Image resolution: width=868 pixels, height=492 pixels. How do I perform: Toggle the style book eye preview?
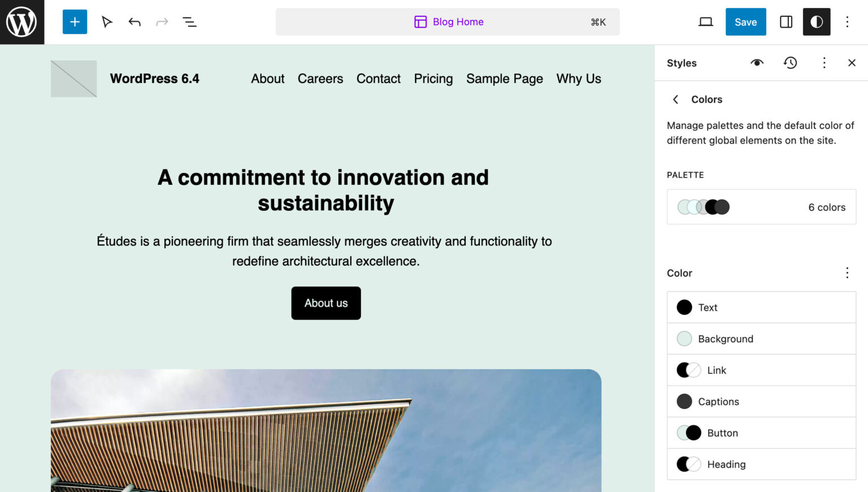coord(757,63)
